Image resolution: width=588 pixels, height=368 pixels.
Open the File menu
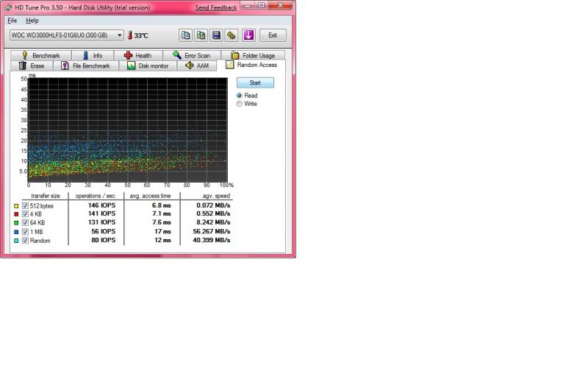pyautogui.click(x=12, y=21)
